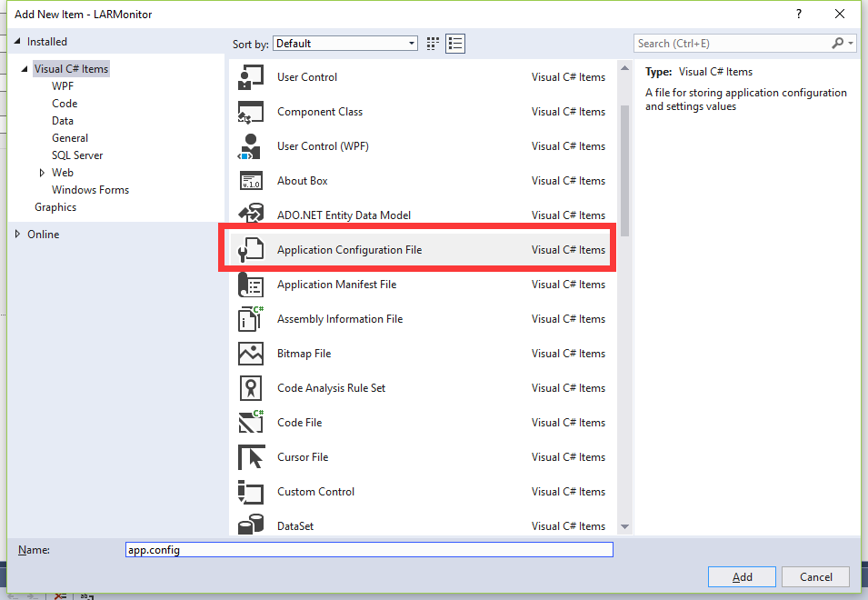Image resolution: width=868 pixels, height=600 pixels.
Task: Select the Windows Forms category
Action: pyautogui.click(x=90, y=189)
